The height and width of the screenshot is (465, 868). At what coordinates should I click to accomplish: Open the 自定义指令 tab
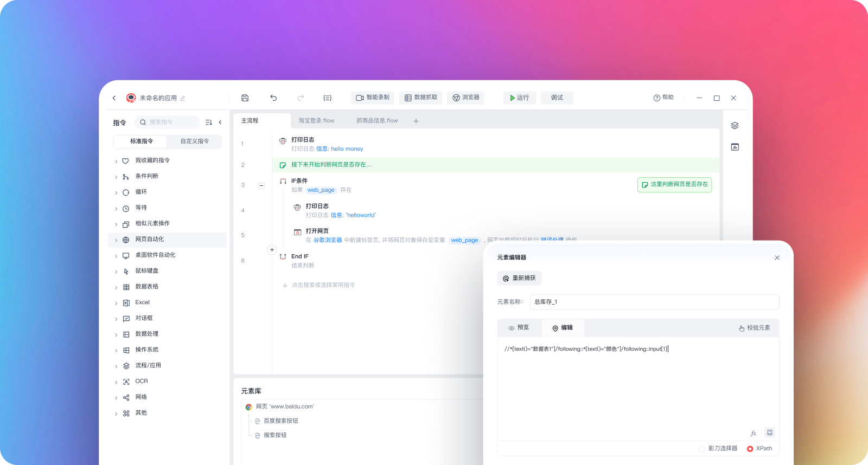click(194, 141)
